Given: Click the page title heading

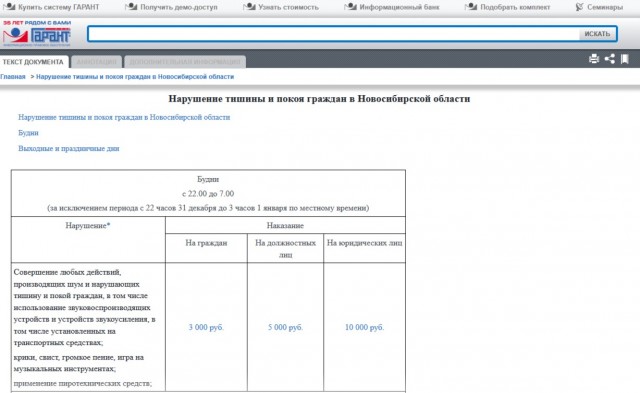Looking at the screenshot, I should pos(319,99).
